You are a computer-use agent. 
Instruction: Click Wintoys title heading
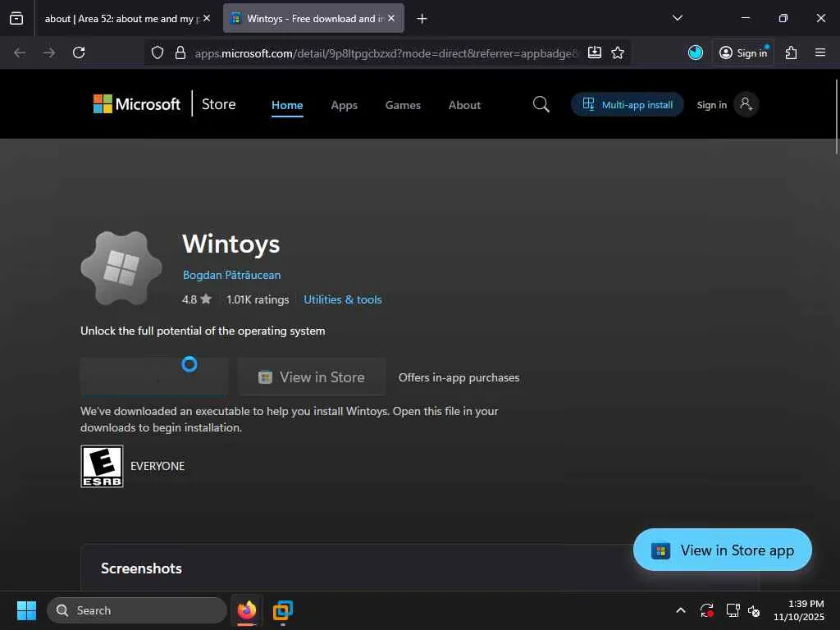pos(231,244)
